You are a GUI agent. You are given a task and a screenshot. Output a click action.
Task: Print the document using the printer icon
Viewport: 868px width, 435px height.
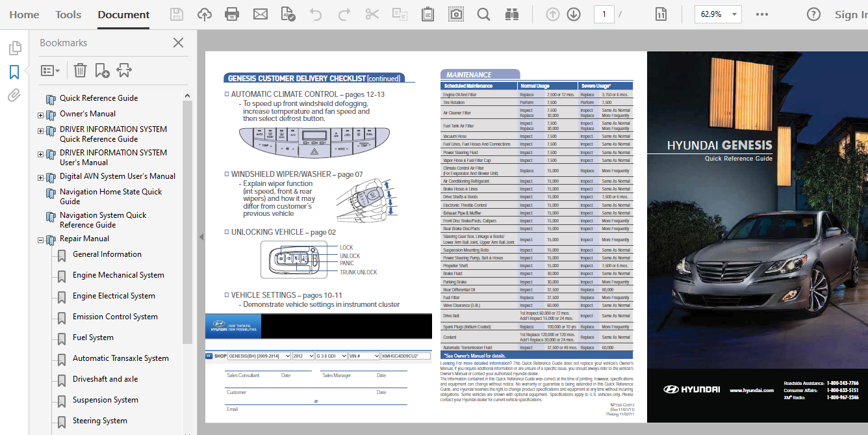point(232,14)
